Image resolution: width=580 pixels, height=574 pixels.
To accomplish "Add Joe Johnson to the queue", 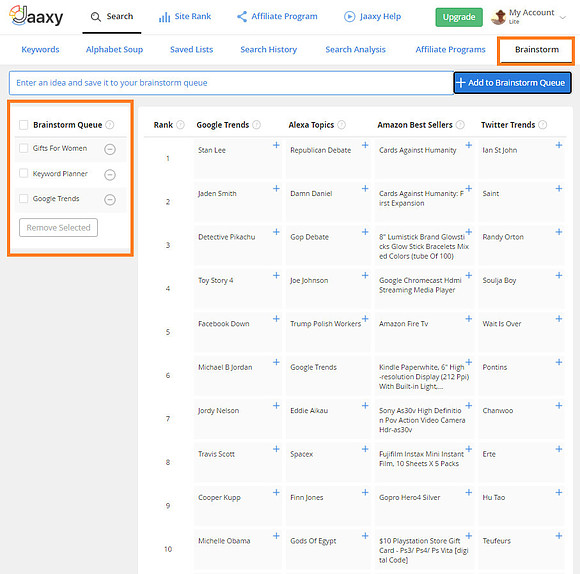I will (x=365, y=275).
